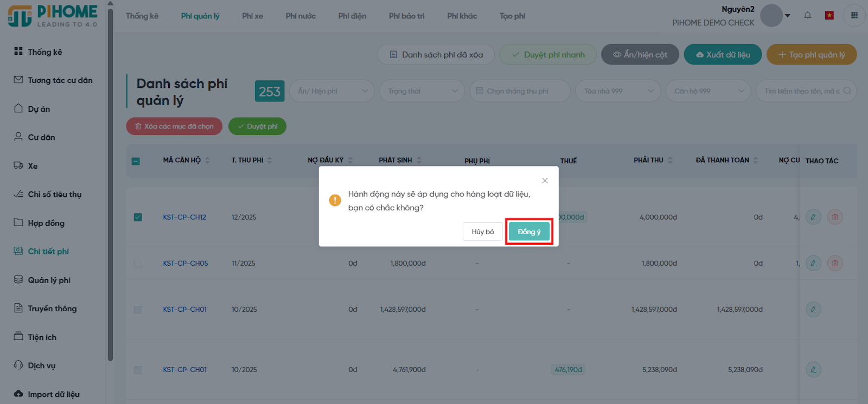Click the PIHOME logo
Viewport: 868px width, 404px height.
coord(53,16)
